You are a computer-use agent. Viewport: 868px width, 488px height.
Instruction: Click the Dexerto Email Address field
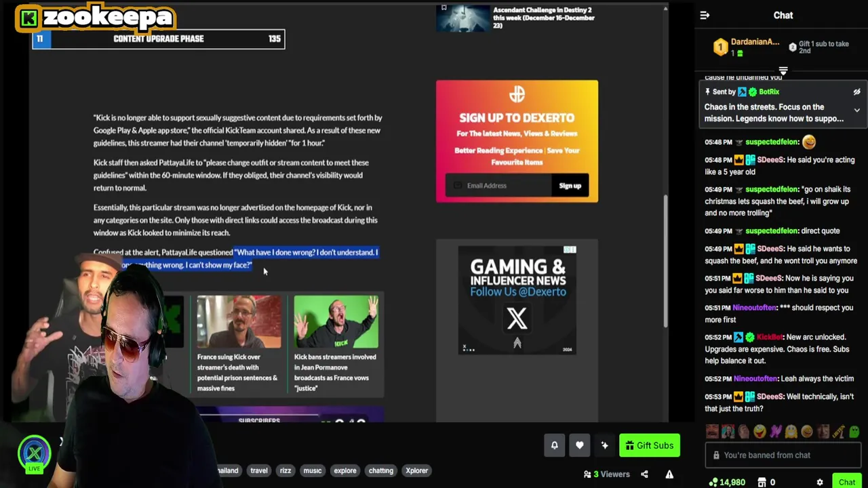(500, 185)
